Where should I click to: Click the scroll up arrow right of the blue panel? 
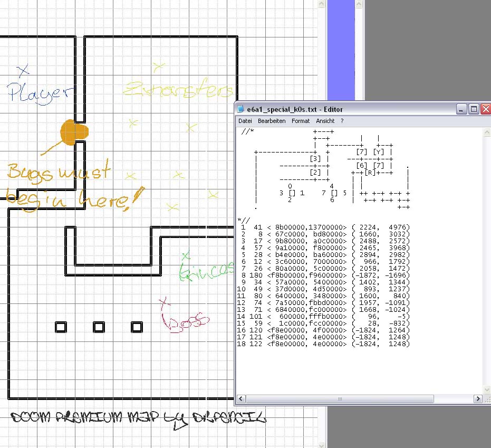[359, 4]
